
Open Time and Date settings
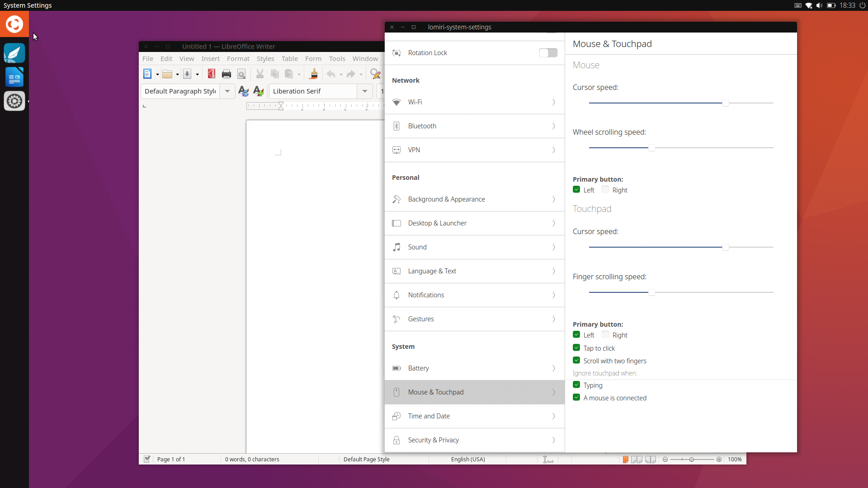point(475,416)
